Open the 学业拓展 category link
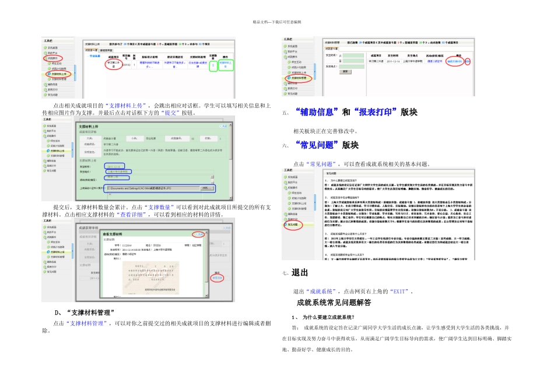The width and height of the screenshot is (554, 392). click(95, 56)
